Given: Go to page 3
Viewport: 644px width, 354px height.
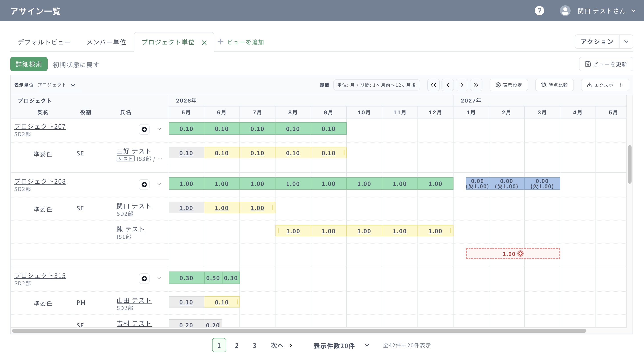Looking at the screenshot, I should [x=255, y=345].
